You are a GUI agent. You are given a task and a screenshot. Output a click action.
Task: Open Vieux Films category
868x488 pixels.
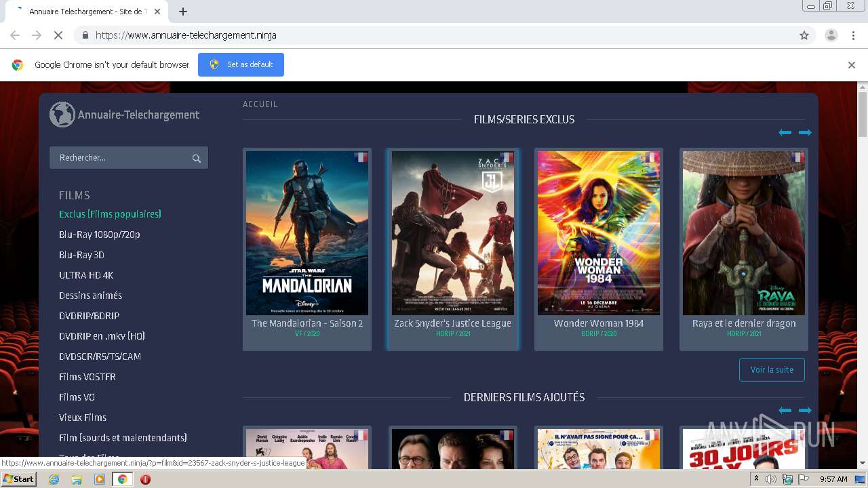83,418
